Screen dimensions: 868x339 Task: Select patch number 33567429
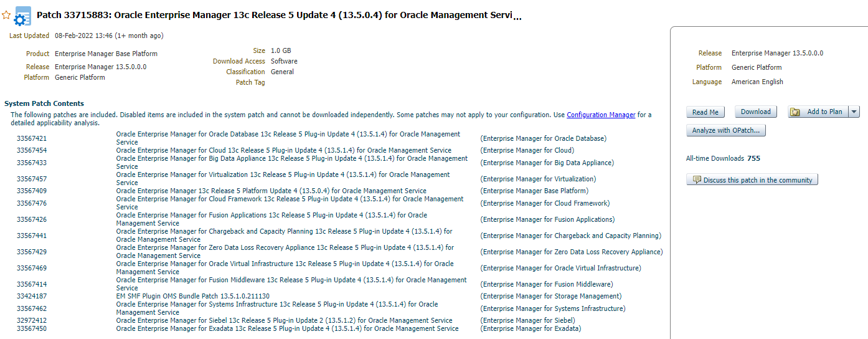pos(32,252)
